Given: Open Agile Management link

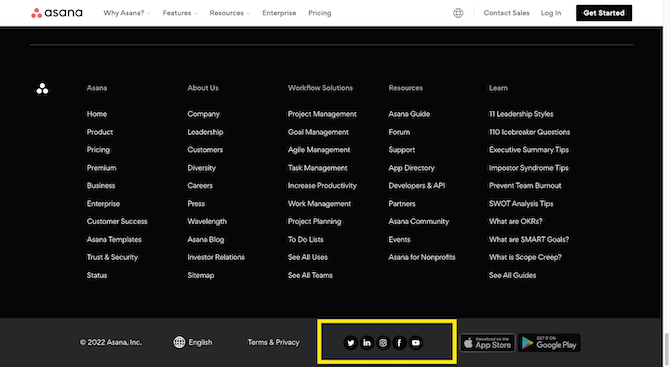Looking at the screenshot, I should (319, 150).
